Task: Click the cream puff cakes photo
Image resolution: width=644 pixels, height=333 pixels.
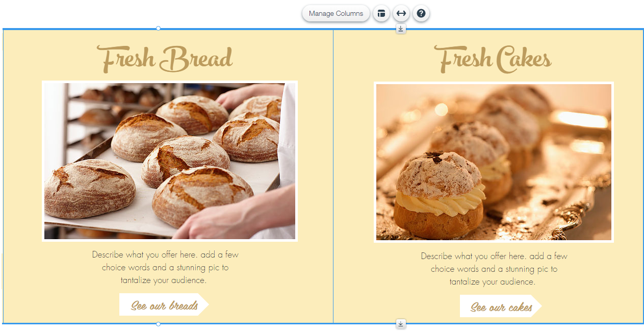Action: 494,162
